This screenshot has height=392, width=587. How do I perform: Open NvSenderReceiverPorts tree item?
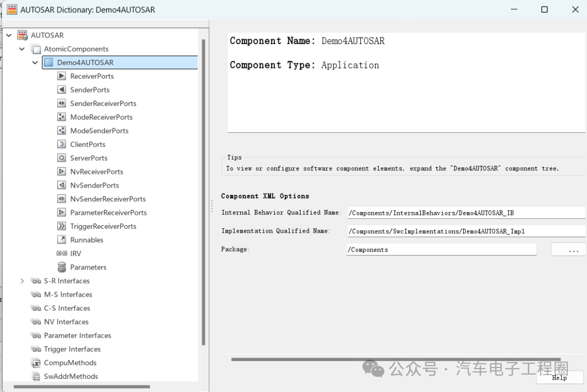[108, 199]
